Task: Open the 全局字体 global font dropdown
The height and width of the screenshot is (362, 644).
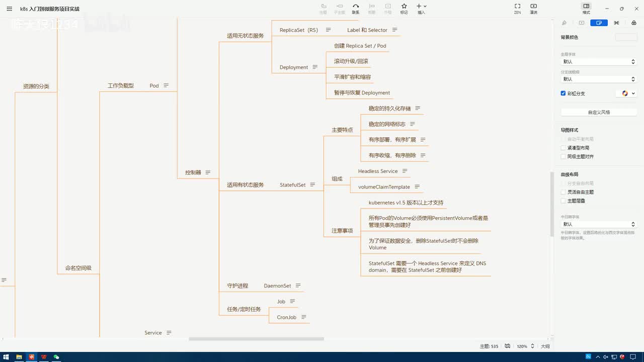Action: tap(599, 62)
